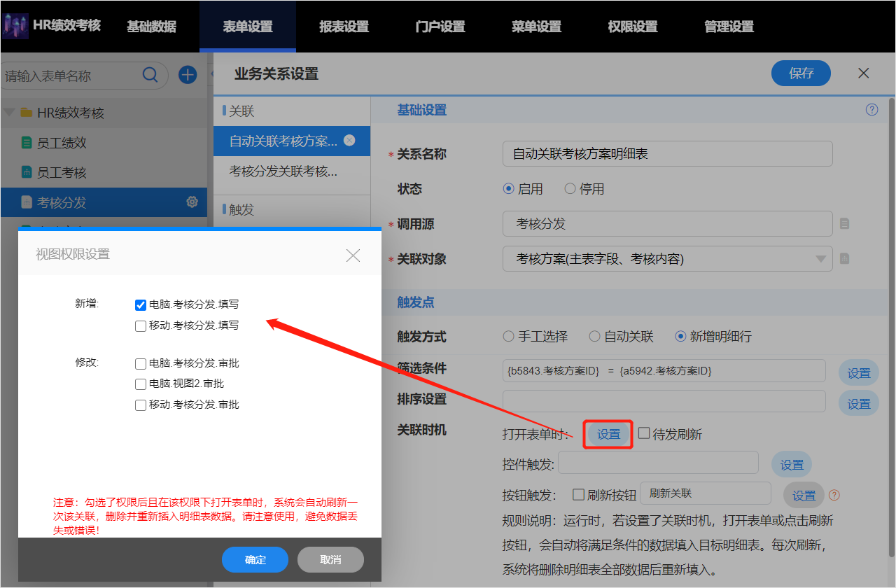Remove 自动关联考核方案 relation via its x icon
896x588 pixels.
(349, 141)
